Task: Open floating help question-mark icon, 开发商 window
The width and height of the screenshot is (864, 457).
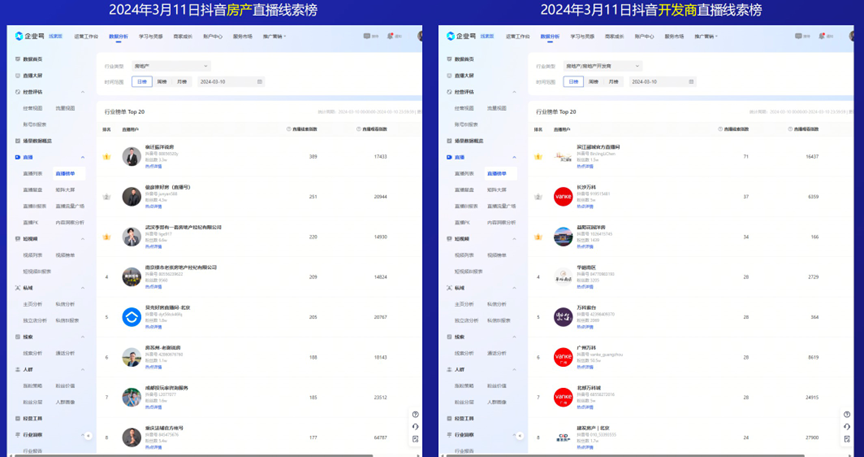Action: [x=846, y=415]
